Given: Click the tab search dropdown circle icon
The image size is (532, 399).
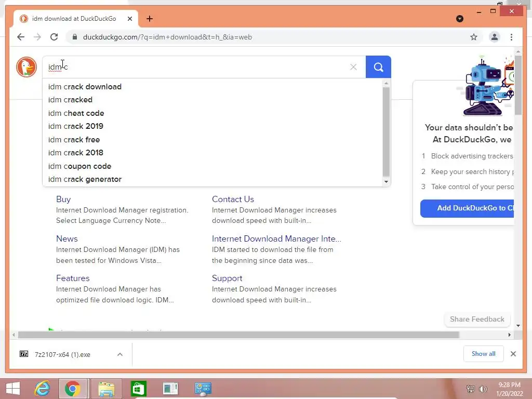Looking at the screenshot, I should click(x=460, y=19).
